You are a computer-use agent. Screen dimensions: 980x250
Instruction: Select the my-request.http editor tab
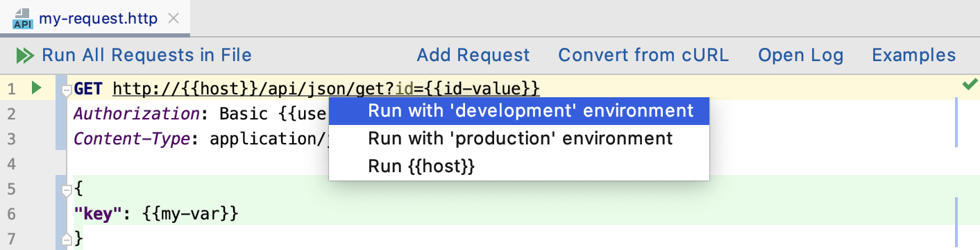[96, 19]
